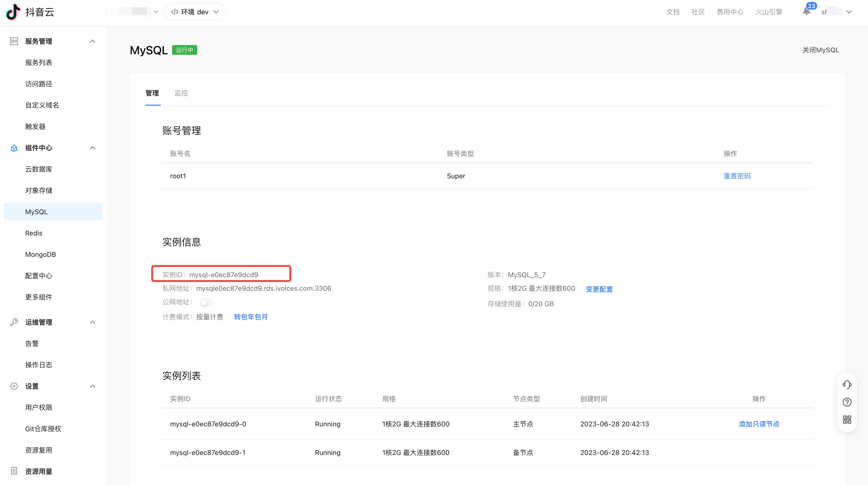
Task: Switch to the 管理 tab
Action: click(x=152, y=93)
